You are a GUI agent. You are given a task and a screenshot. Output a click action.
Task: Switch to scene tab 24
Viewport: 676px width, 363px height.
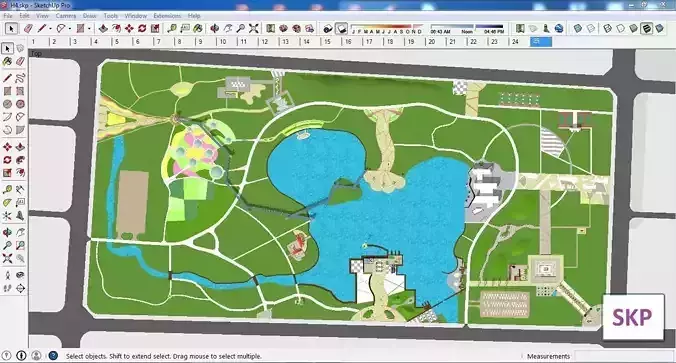516,42
